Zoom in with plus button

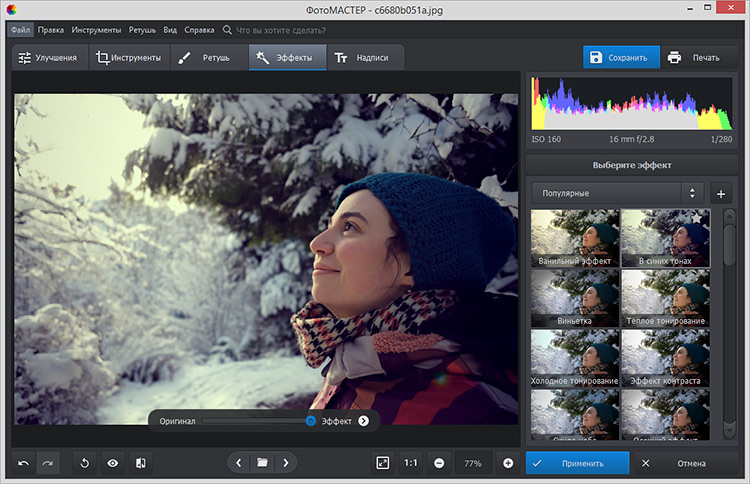point(508,463)
